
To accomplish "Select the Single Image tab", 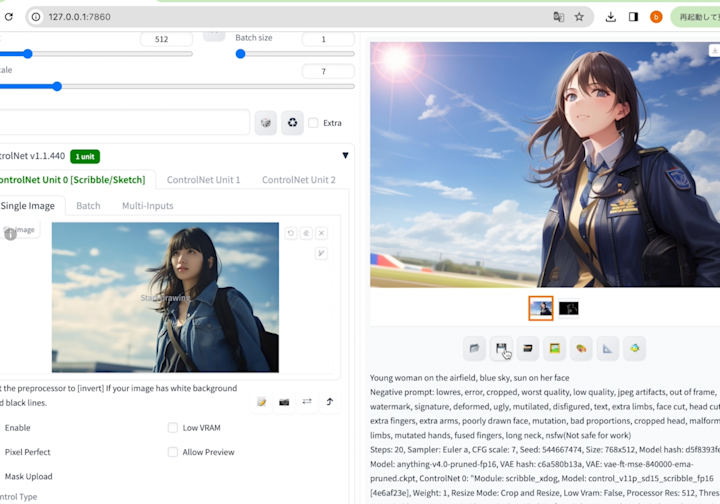I will [28, 206].
